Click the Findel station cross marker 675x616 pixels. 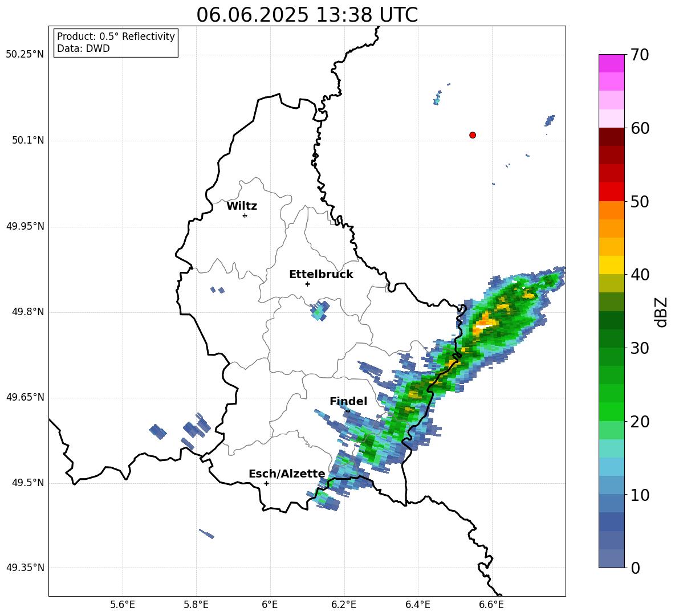[x=348, y=411]
